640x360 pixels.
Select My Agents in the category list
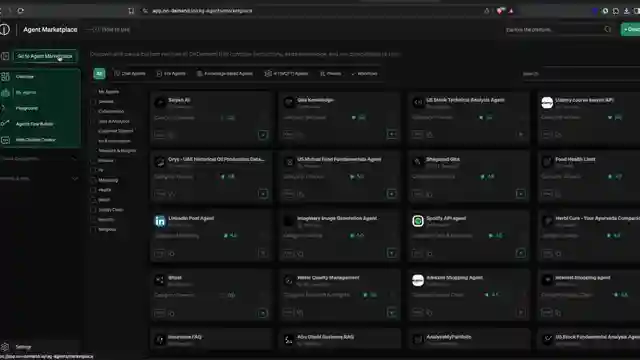tap(109, 92)
